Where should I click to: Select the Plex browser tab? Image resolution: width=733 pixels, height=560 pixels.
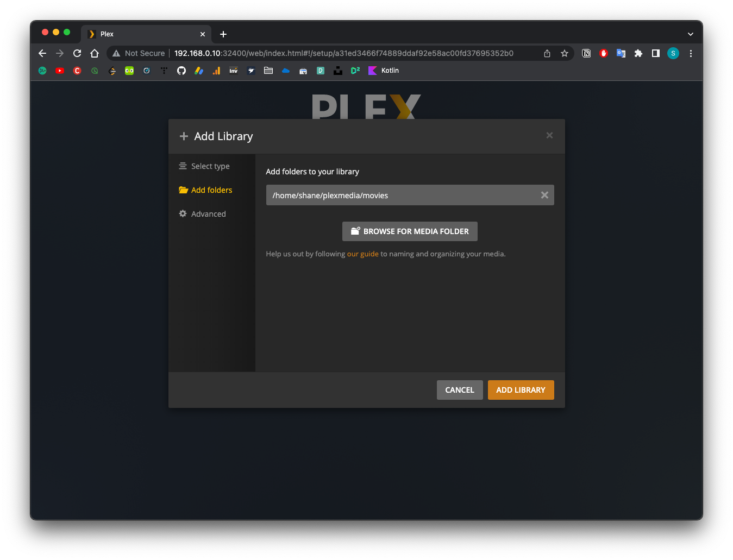pos(146,34)
